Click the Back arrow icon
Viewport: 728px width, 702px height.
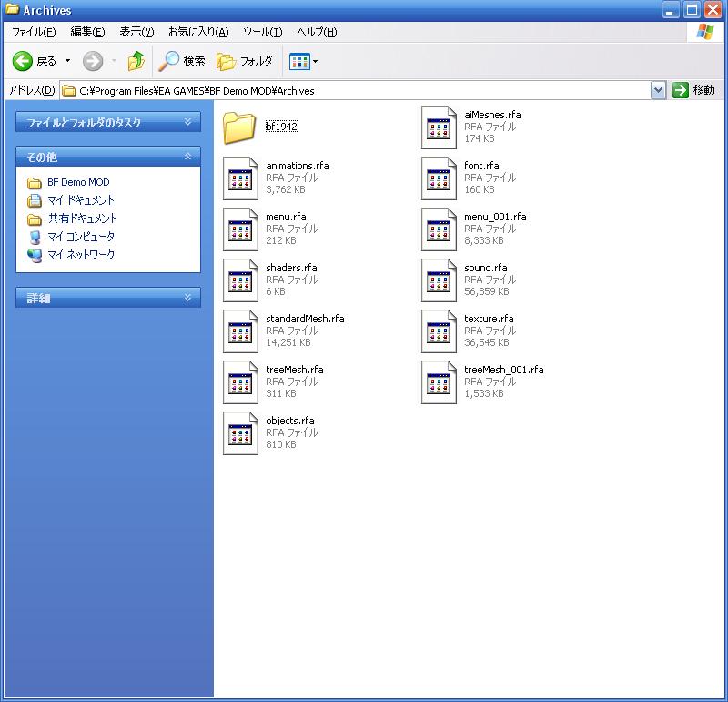[x=22, y=61]
